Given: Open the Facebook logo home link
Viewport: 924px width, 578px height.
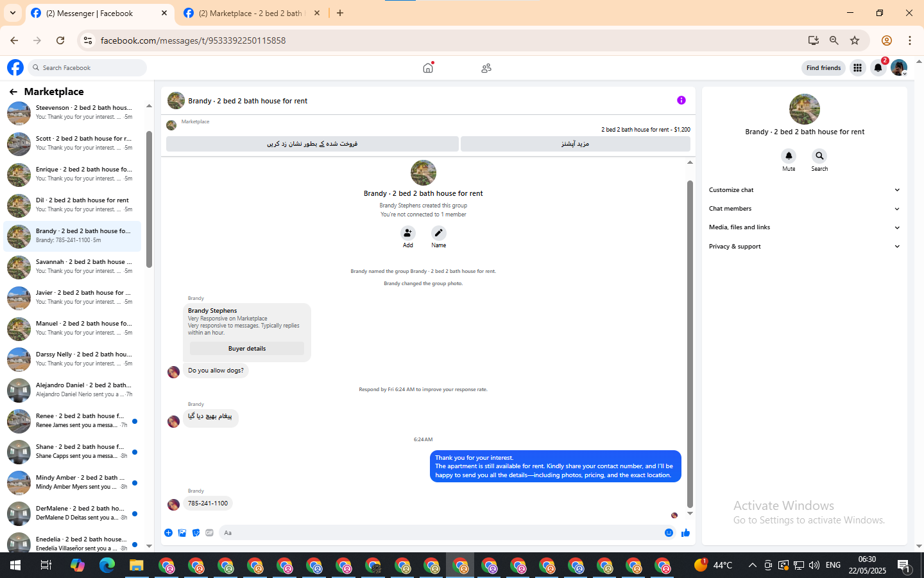Looking at the screenshot, I should [x=15, y=67].
